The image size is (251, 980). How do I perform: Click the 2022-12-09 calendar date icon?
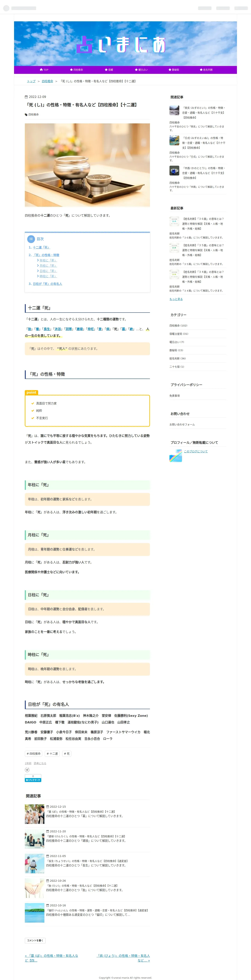coord(26,97)
